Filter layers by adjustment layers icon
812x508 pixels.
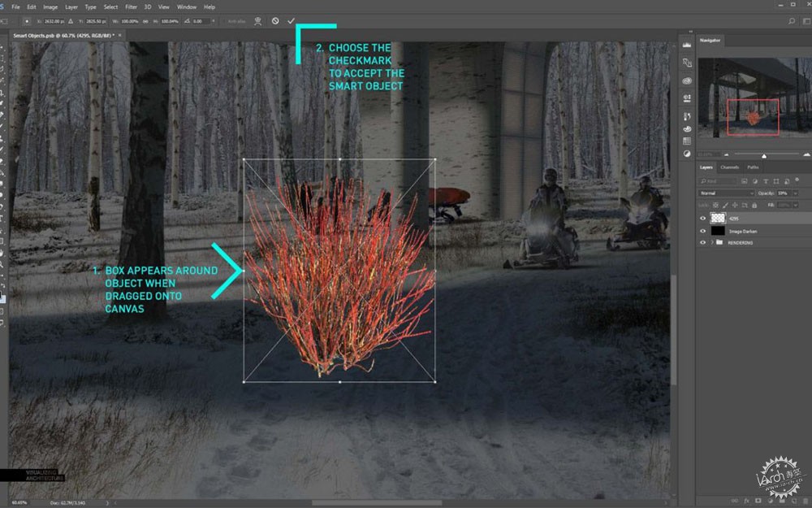[x=754, y=181]
